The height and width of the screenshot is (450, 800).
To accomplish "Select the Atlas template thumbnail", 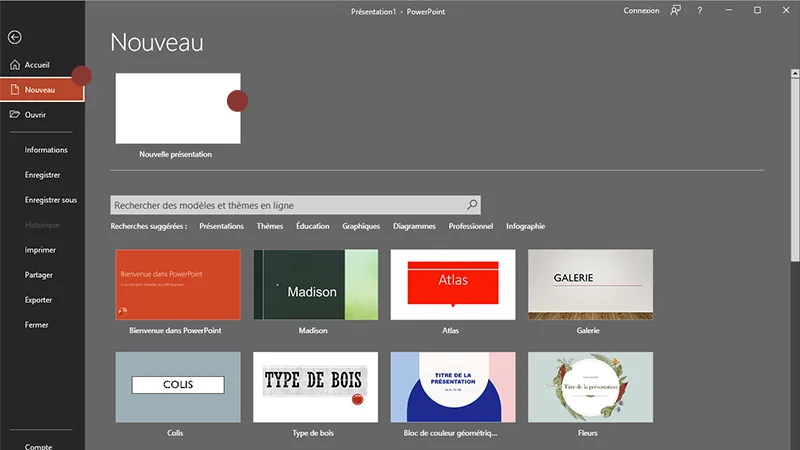I will pyautogui.click(x=453, y=284).
